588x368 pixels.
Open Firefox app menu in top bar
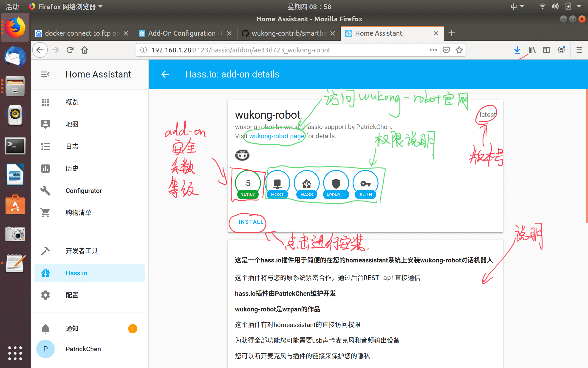coord(66,7)
